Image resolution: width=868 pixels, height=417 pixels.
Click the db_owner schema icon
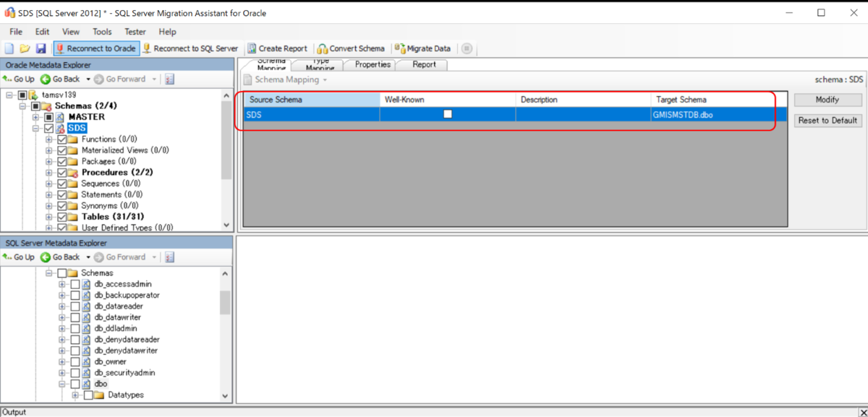[87, 362]
